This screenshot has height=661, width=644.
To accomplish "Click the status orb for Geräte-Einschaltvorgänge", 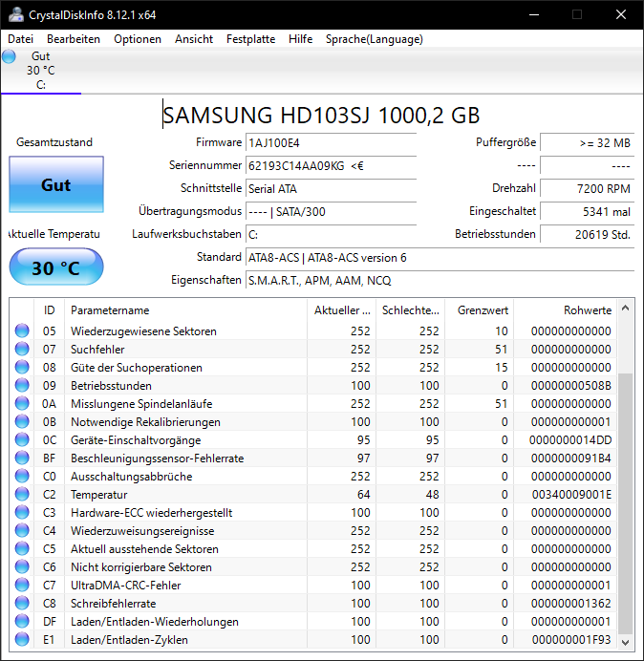I will [22, 439].
